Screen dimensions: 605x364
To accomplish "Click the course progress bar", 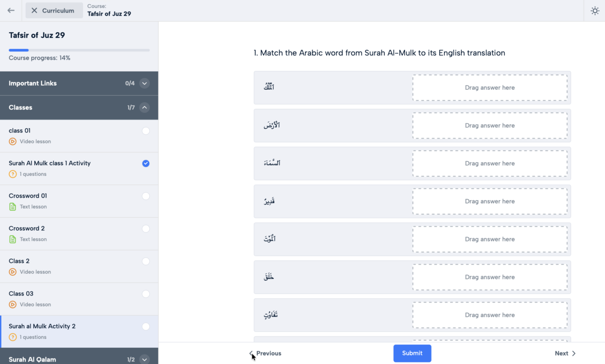I will click(79, 50).
